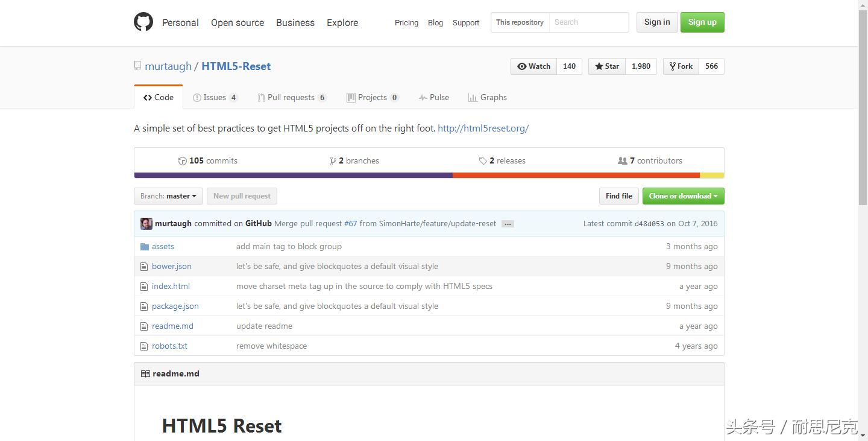Go to the Pulse tab

coord(434,97)
